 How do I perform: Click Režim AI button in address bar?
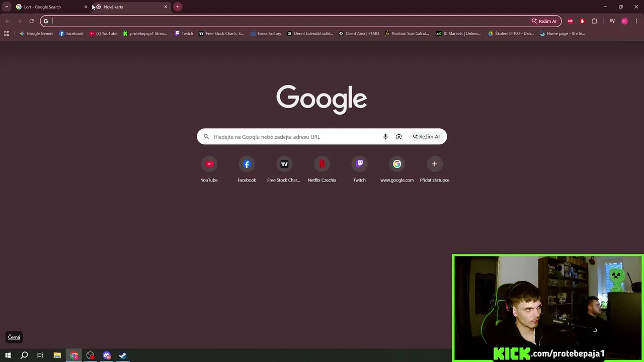point(544,21)
